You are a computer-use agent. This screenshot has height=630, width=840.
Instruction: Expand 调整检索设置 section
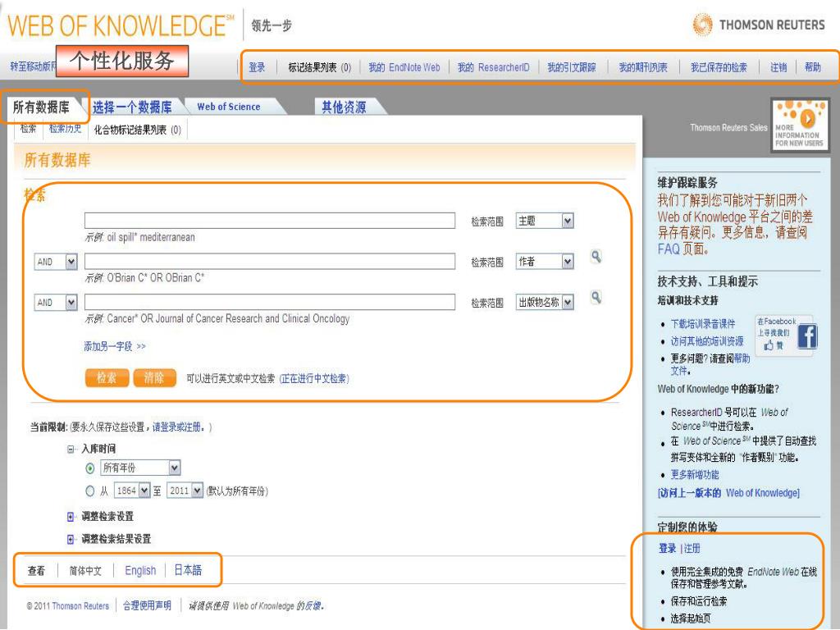click(x=71, y=517)
